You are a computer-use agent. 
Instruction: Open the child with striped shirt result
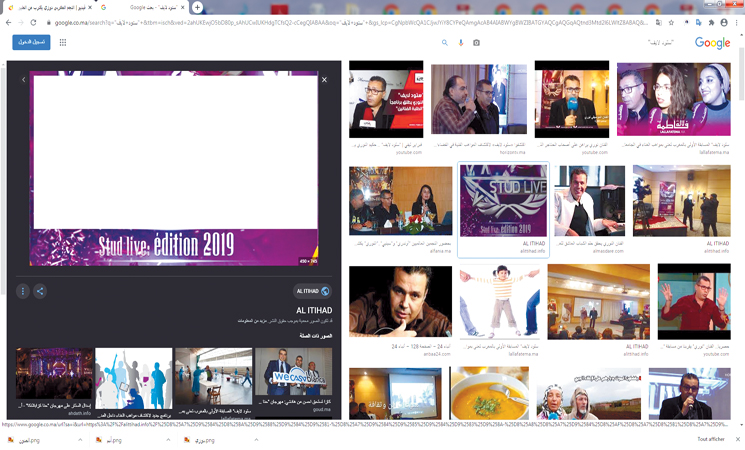tap(499, 301)
